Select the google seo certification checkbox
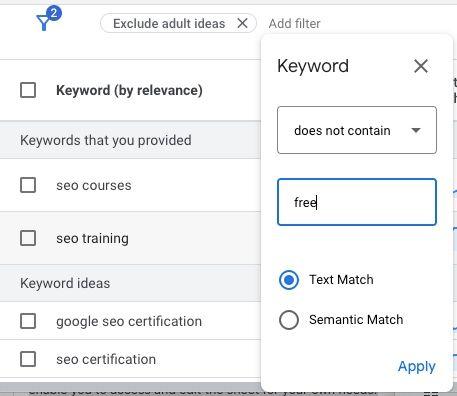457x396 pixels. tap(28, 321)
